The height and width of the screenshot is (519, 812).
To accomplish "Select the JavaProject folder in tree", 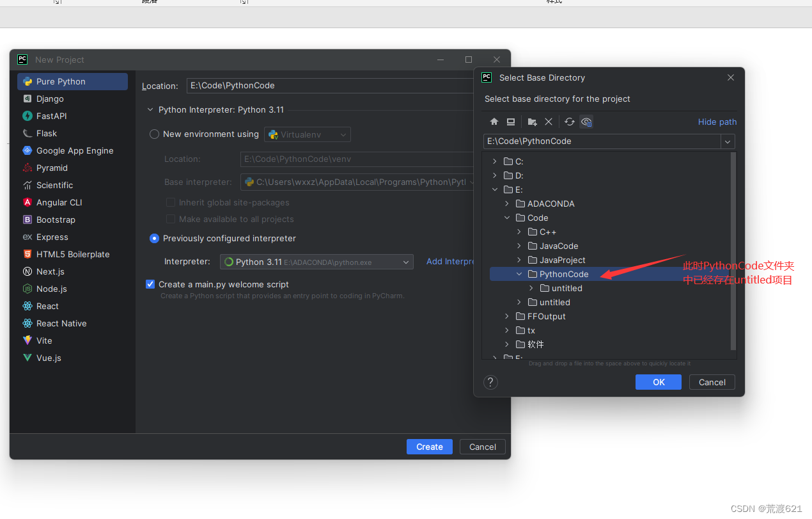I will coord(556,260).
